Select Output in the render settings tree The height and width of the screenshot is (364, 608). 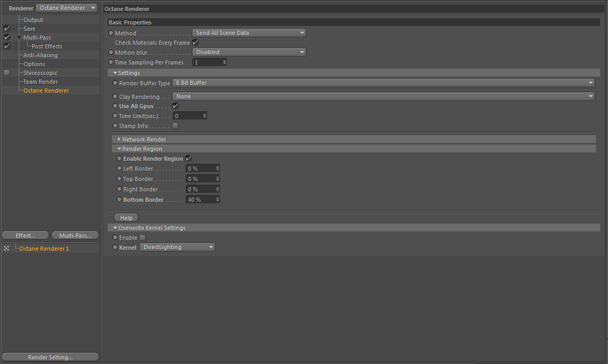click(33, 20)
